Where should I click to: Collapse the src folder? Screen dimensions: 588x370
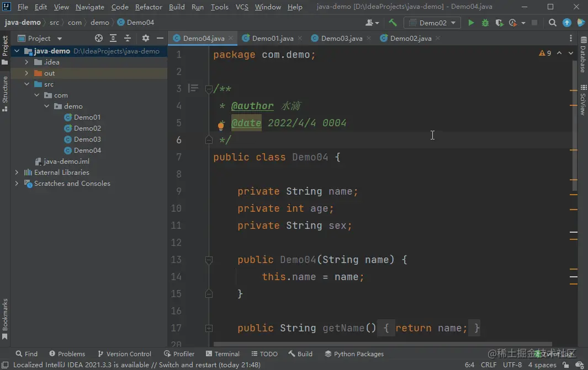[x=27, y=84]
